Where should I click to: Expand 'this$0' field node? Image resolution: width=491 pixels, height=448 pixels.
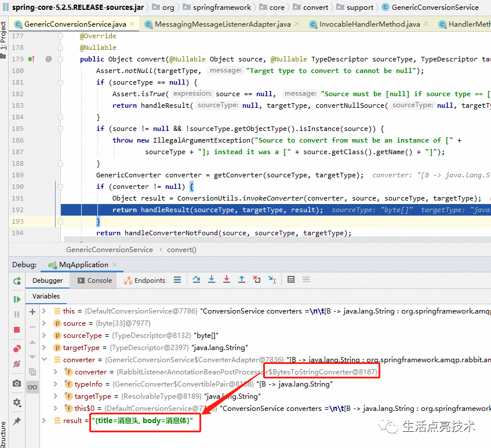pyautogui.click(x=56, y=408)
